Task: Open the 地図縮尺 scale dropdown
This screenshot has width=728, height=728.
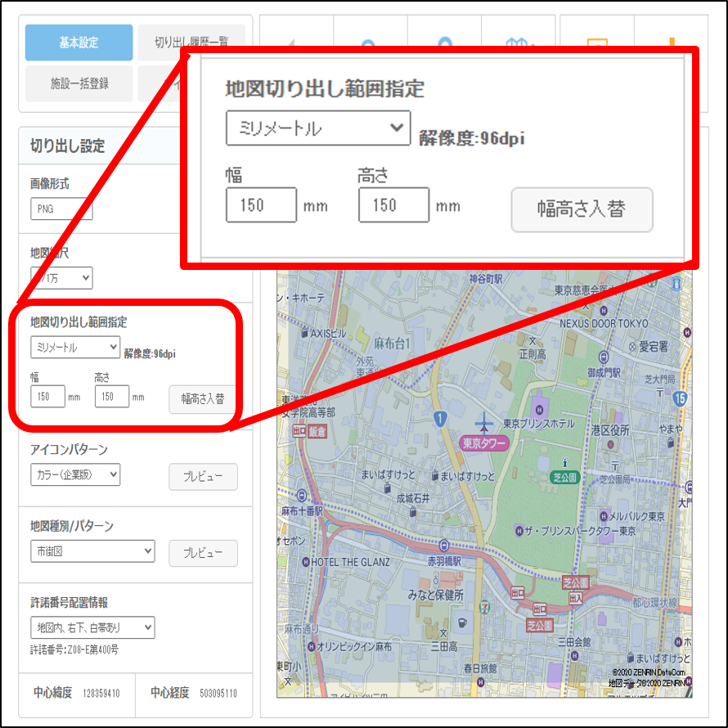Action: (x=61, y=278)
